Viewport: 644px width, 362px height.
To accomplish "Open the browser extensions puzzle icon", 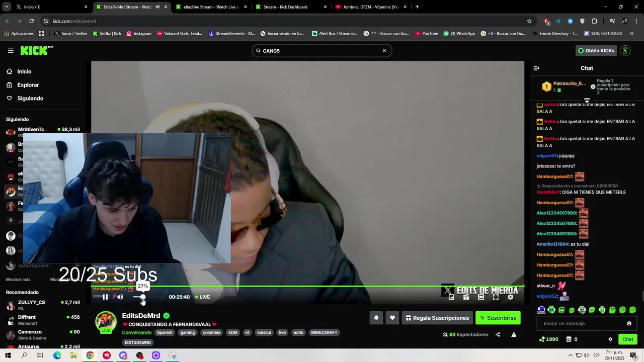I will 595,21.
